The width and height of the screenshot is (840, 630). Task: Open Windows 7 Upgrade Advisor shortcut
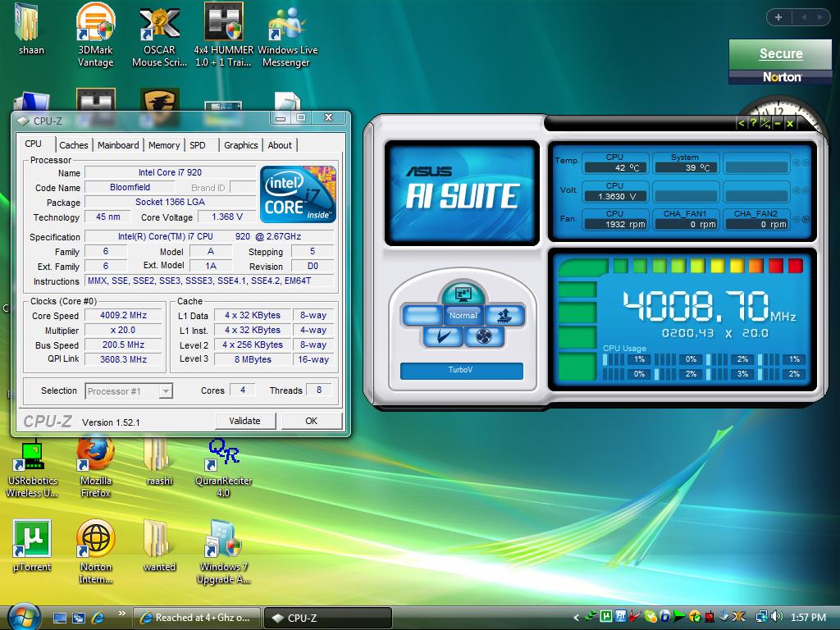(223, 552)
